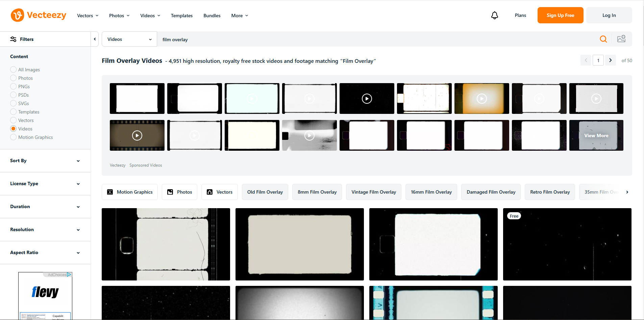Image resolution: width=644 pixels, height=320 pixels.
Task: Select All Images content filter
Action: pos(14,70)
